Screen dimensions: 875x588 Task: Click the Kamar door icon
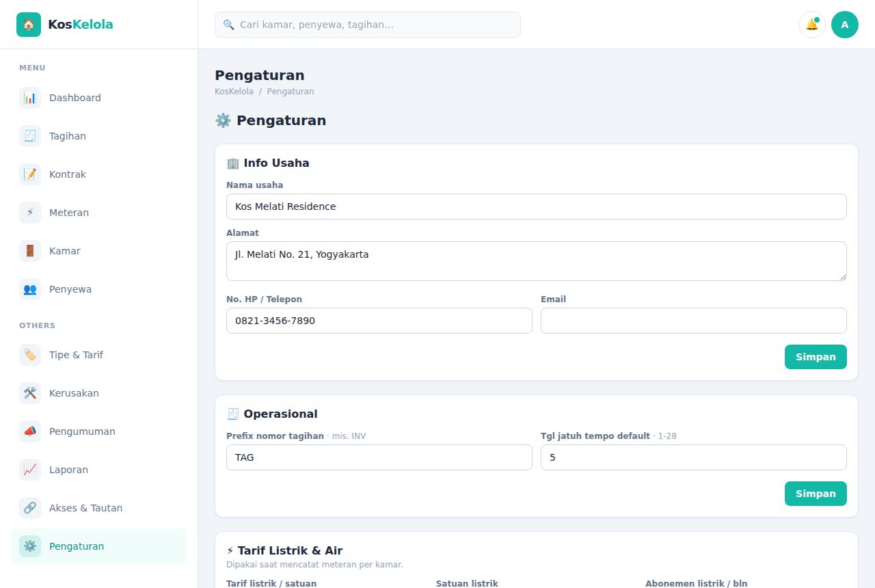(x=30, y=251)
